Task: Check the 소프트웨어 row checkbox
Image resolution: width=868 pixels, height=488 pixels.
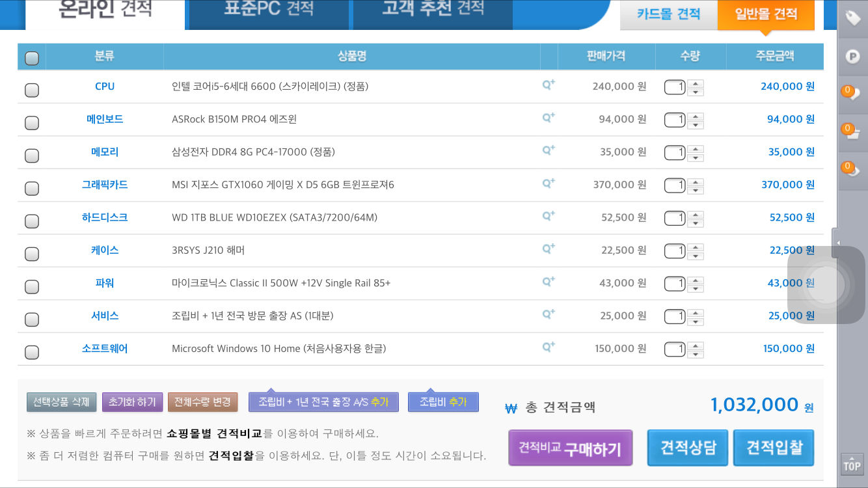Action: pyautogui.click(x=31, y=353)
